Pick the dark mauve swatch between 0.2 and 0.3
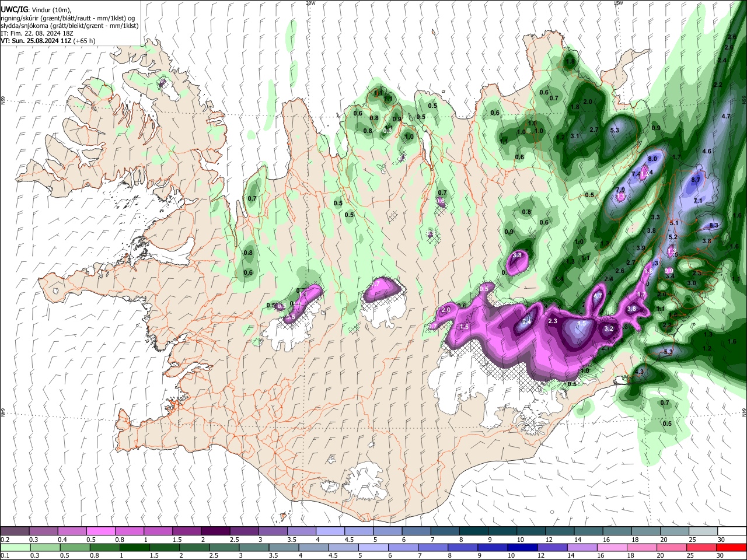The image size is (747, 560). (15, 531)
